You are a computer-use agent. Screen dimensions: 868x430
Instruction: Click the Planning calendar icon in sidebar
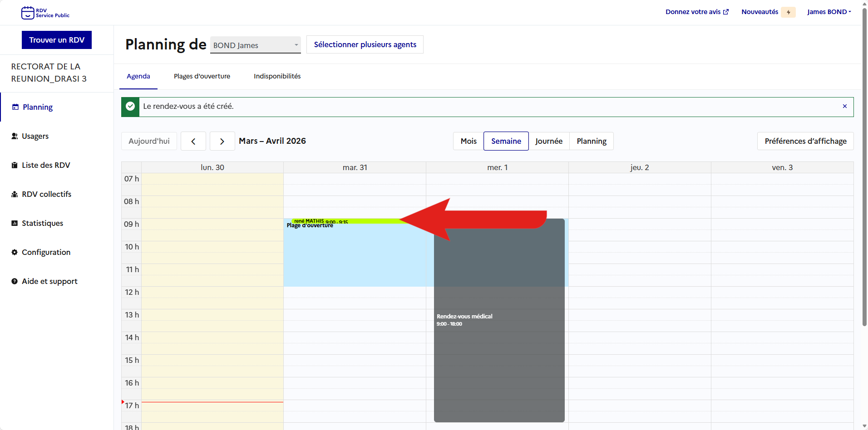(15, 107)
